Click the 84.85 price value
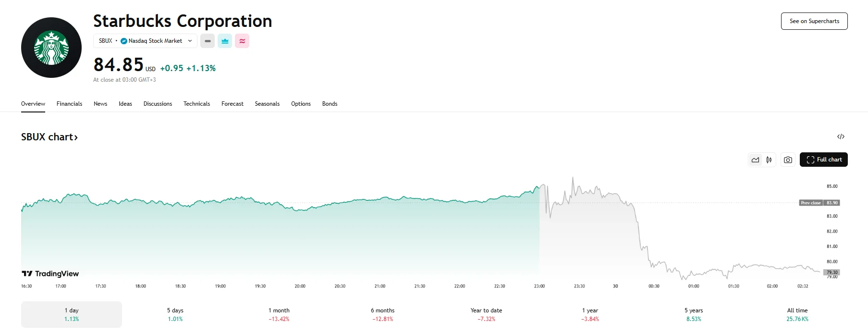The height and width of the screenshot is (334, 868). point(119,65)
